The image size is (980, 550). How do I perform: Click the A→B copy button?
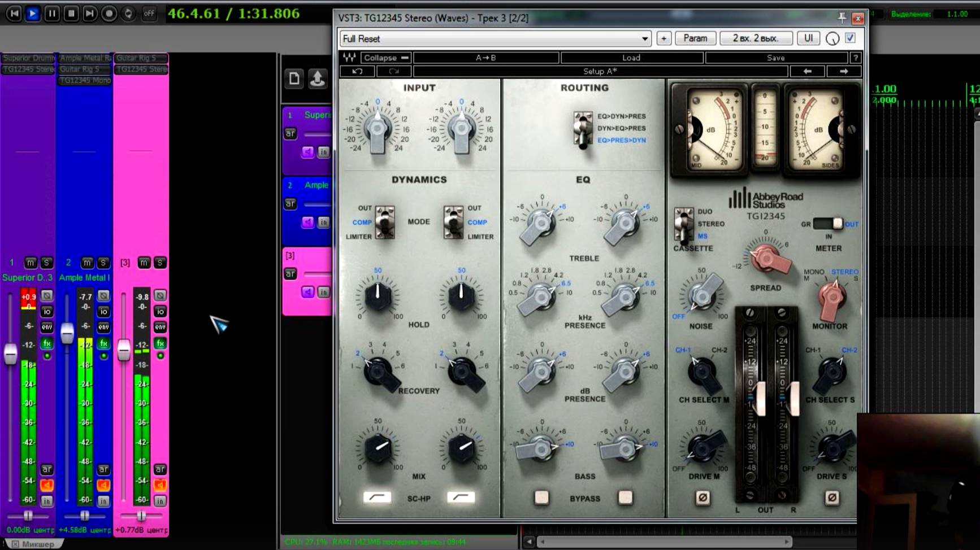(x=486, y=58)
